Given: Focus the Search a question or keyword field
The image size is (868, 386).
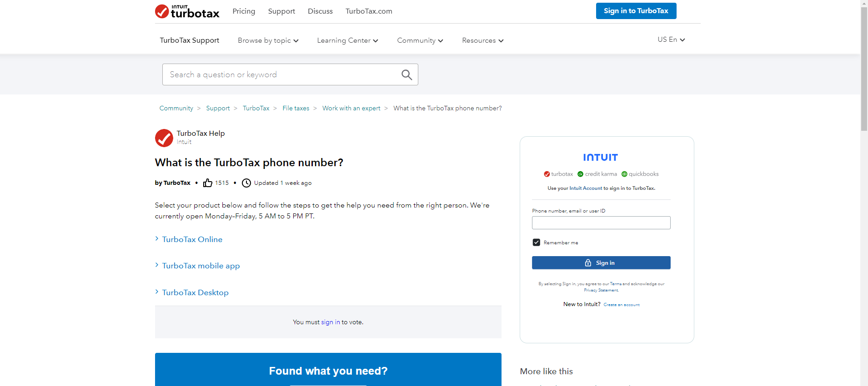Looking at the screenshot, I should 290,74.
